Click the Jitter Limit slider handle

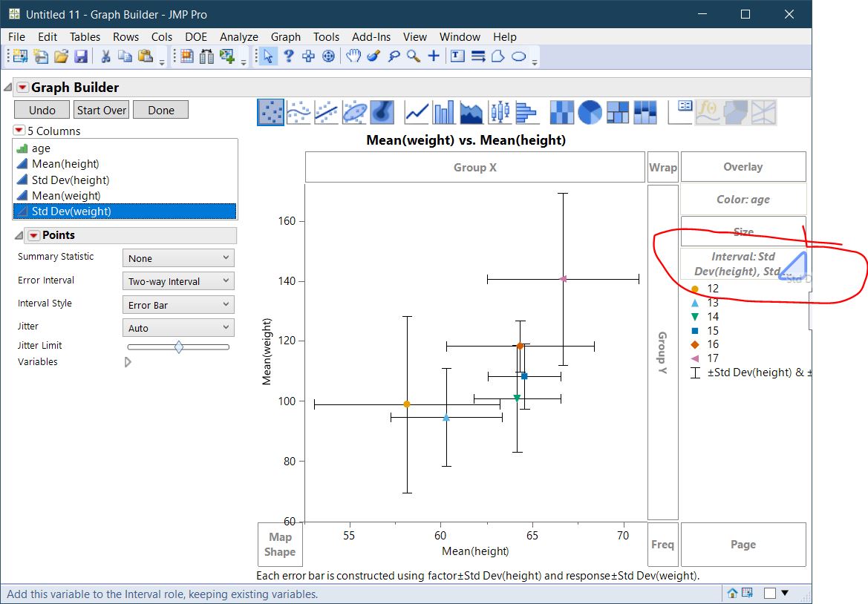click(179, 347)
